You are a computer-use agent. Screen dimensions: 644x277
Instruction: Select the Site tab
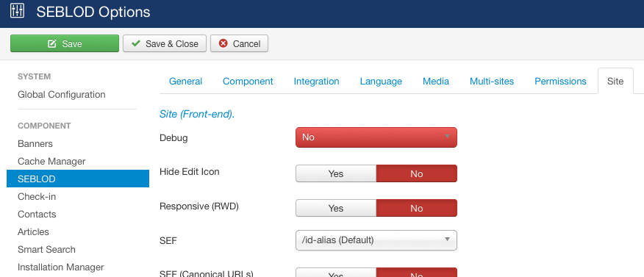pos(615,82)
